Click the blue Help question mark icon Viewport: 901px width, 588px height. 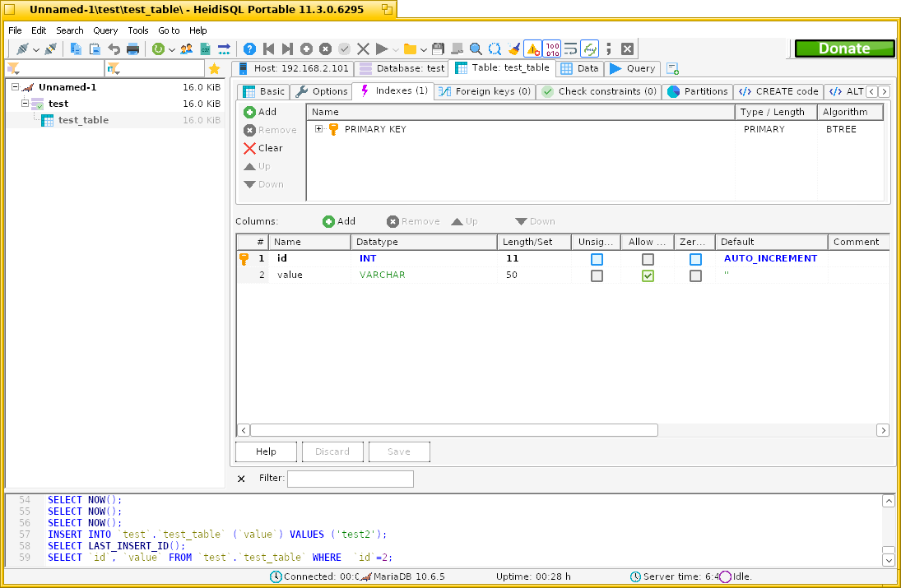coord(249,49)
